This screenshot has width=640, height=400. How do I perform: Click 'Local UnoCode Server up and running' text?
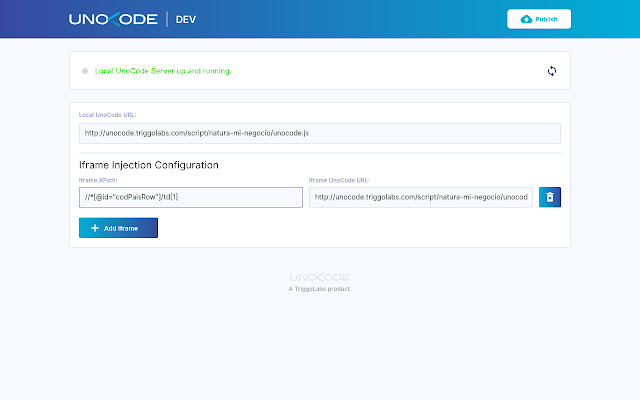[x=163, y=71]
